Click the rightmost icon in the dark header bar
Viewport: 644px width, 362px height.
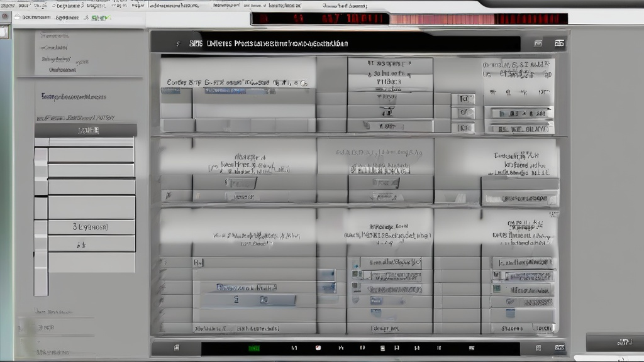point(559,44)
